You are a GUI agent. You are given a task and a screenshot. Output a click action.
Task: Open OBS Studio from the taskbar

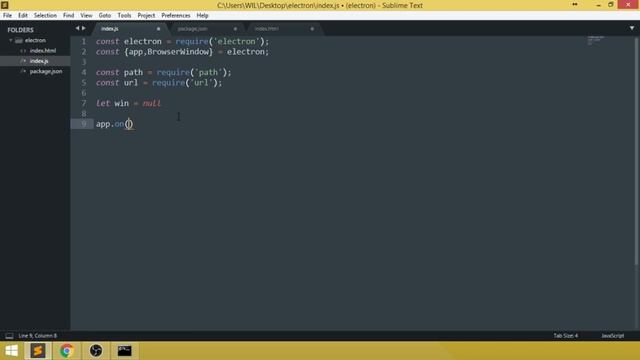(96, 351)
